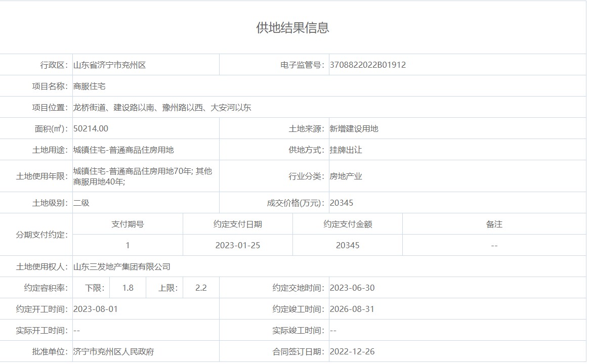
Task: Select the agreed handover date 2023-06-30
Action: pos(352,288)
